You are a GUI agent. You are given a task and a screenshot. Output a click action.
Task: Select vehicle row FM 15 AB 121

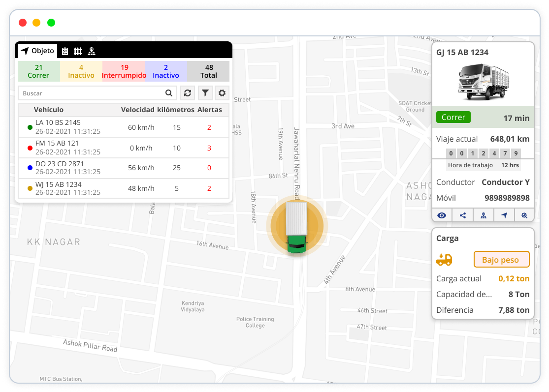[x=123, y=148]
